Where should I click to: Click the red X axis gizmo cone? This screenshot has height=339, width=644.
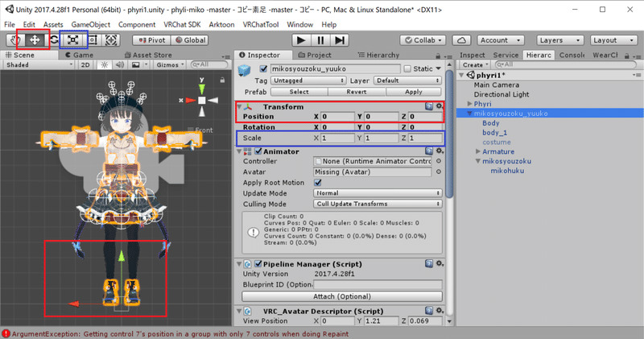(190, 101)
